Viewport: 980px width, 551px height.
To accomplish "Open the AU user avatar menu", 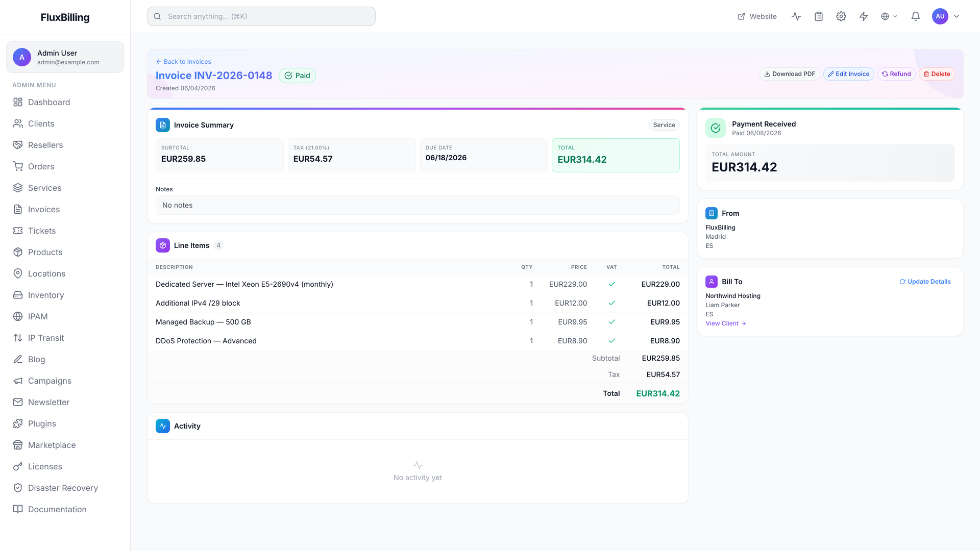I will [946, 16].
